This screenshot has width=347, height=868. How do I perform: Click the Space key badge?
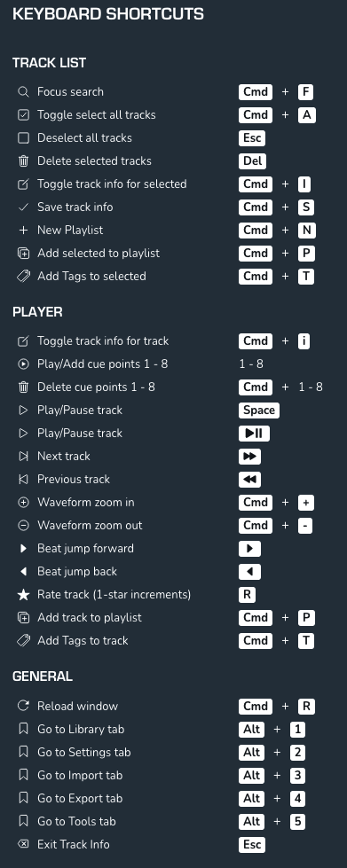[259, 411]
